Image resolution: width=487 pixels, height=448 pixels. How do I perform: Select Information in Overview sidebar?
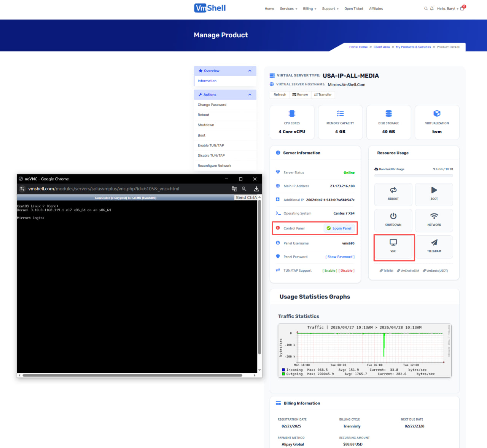[225, 81]
